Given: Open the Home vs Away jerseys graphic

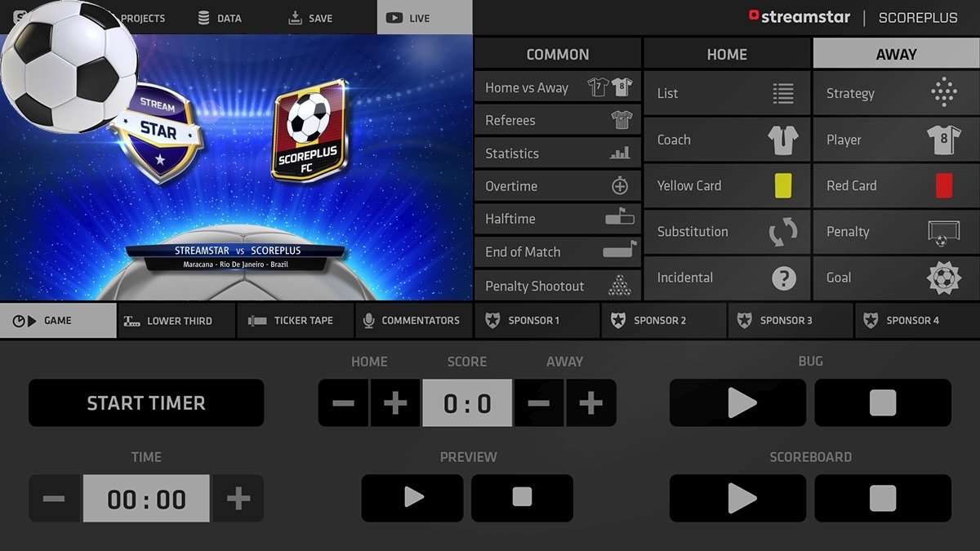Looking at the screenshot, I should point(558,87).
